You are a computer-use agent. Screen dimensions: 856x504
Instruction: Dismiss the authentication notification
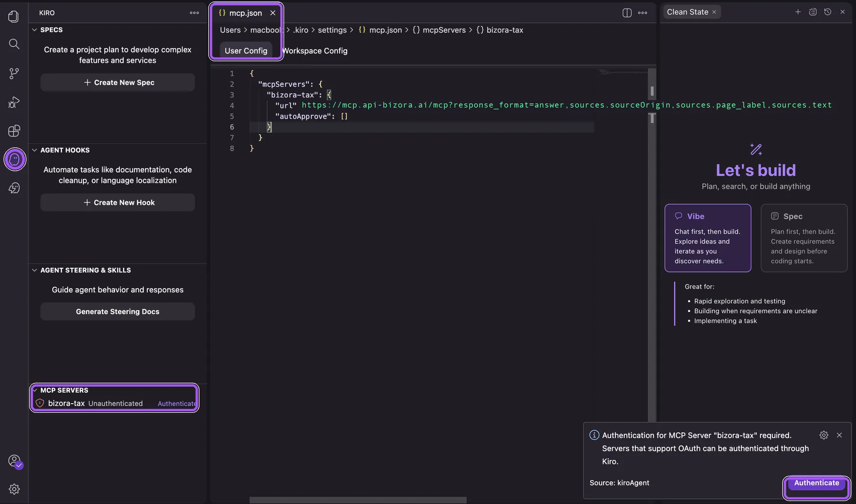[839, 435]
